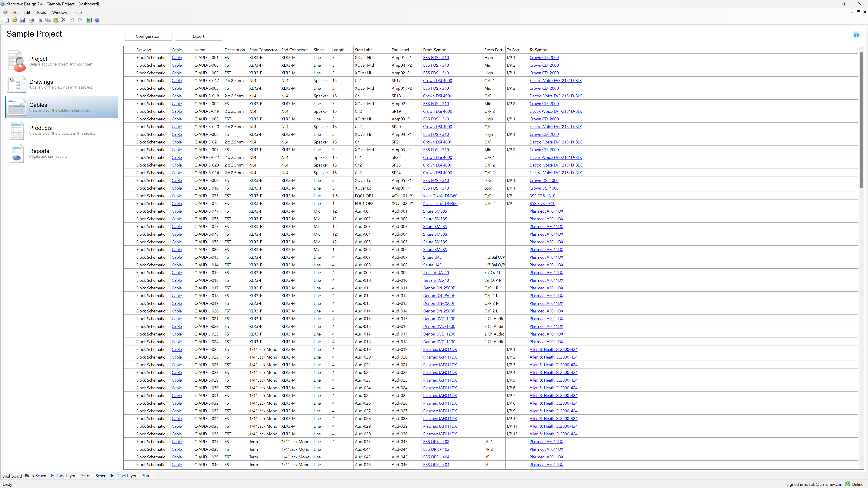Save project using floppy disk icon
The width and height of the screenshot is (868, 488).
pyautogui.click(x=22, y=20)
